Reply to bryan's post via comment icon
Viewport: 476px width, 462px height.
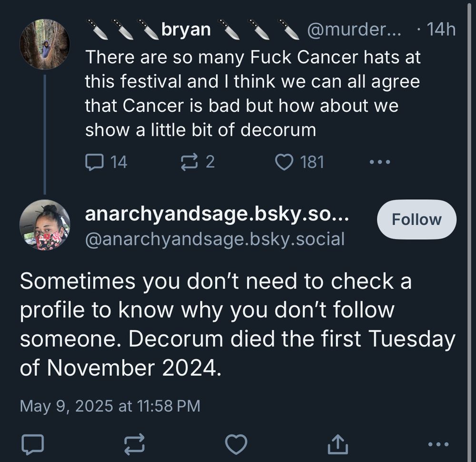coord(95,162)
